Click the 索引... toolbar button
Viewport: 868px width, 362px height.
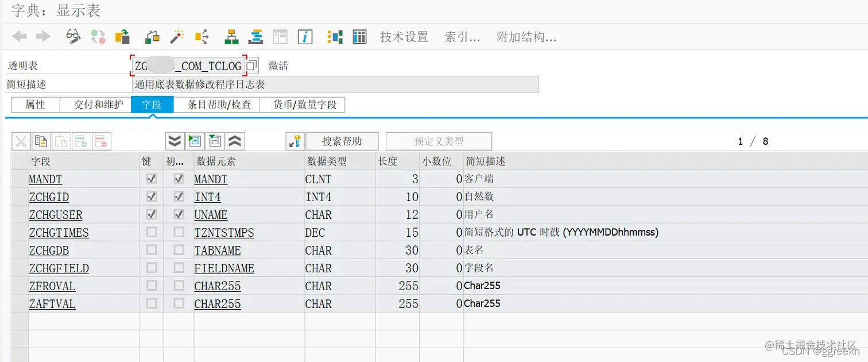click(462, 37)
